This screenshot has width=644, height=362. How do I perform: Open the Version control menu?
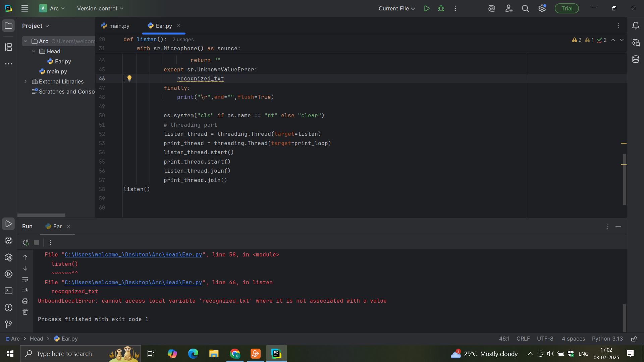(100, 8)
